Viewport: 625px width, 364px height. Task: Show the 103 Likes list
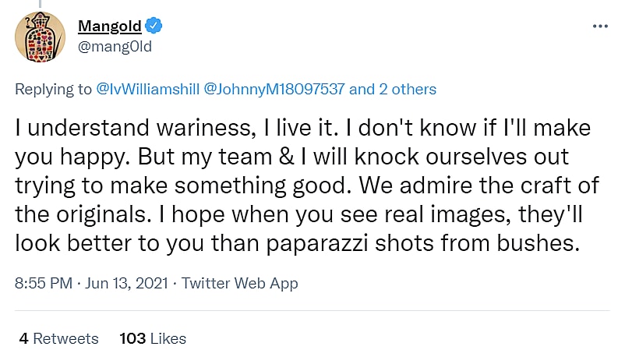tap(153, 338)
